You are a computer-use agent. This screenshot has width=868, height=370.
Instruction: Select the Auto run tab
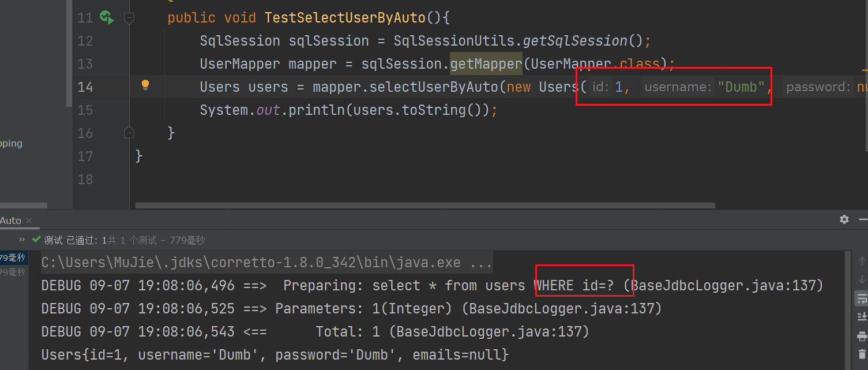coord(10,220)
